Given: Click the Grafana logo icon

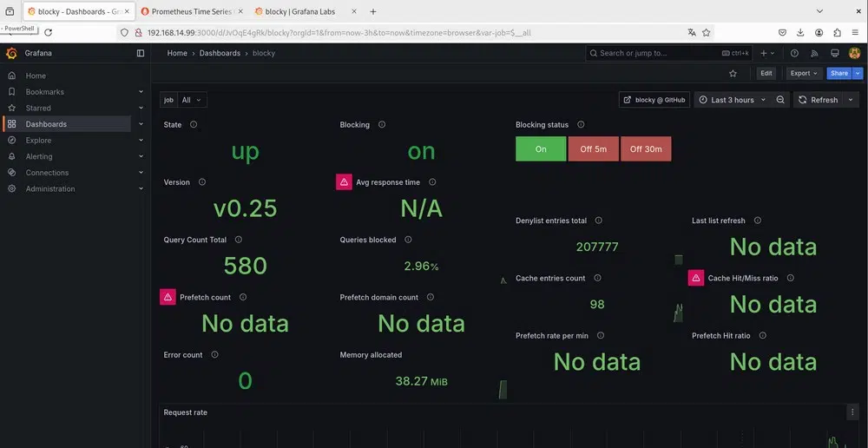Looking at the screenshot, I should pos(11,53).
